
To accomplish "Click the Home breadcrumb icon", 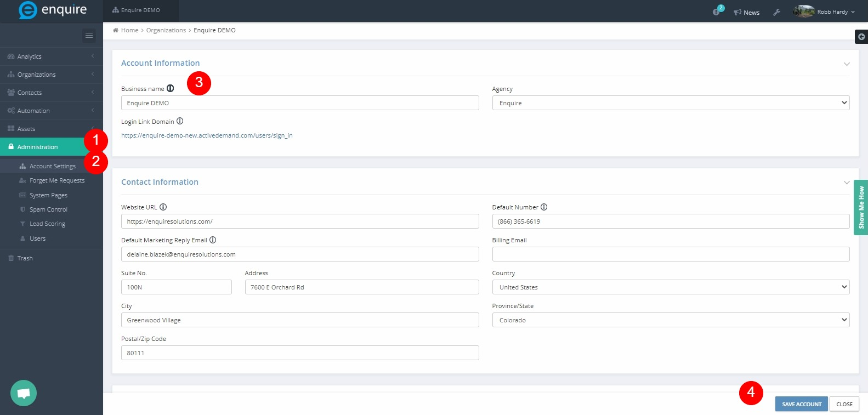I will point(116,30).
